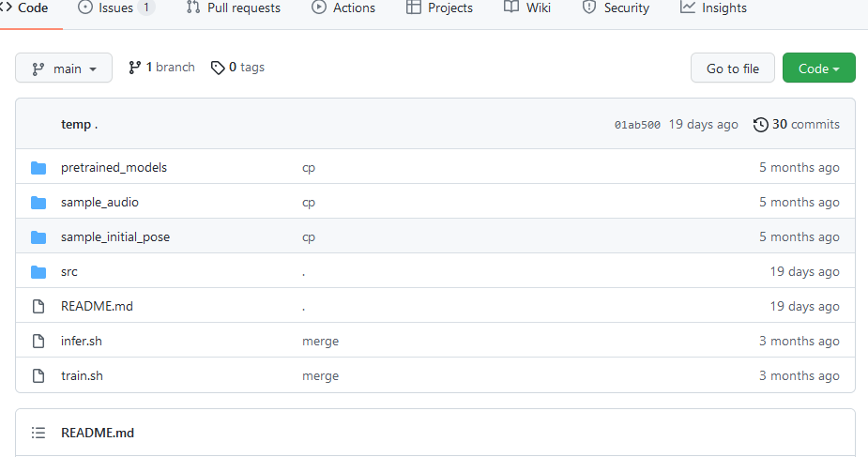The image size is (868, 457).
Task: Click the train.sh file icon
Action: (38, 375)
